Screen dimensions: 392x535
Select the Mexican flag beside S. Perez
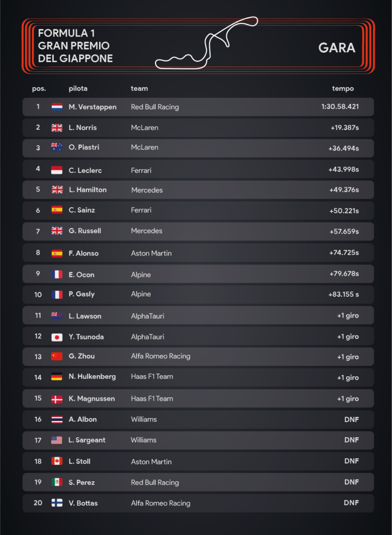[57, 482]
